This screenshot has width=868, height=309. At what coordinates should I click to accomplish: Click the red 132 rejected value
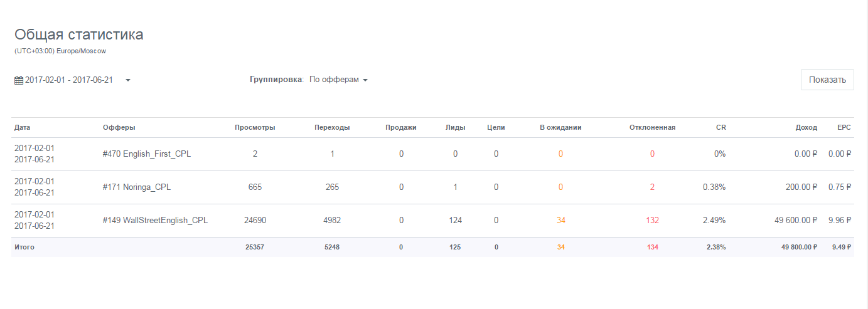[x=652, y=221]
